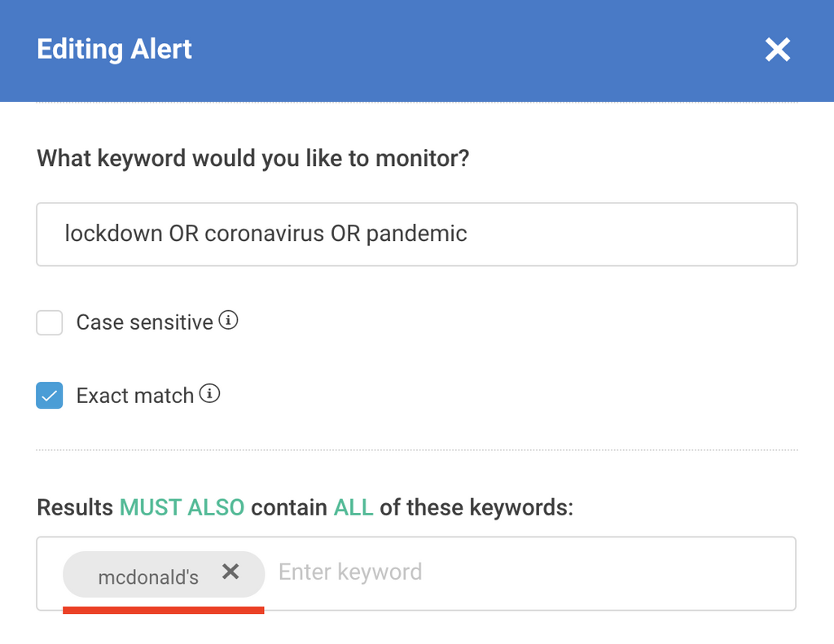Click the Exact match label text

click(x=134, y=396)
